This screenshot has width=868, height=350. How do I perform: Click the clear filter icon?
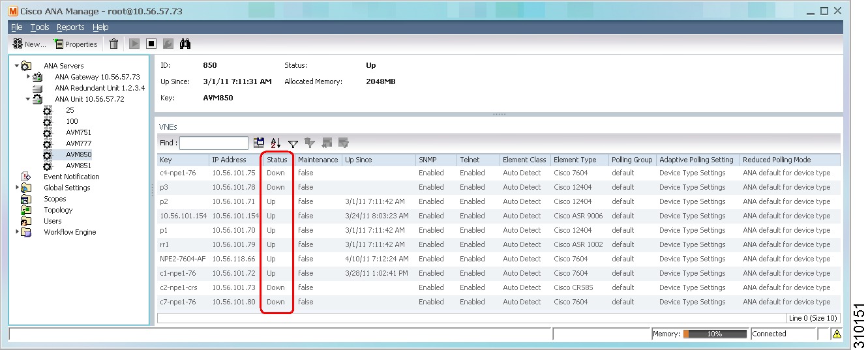pyautogui.click(x=310, y=143)
